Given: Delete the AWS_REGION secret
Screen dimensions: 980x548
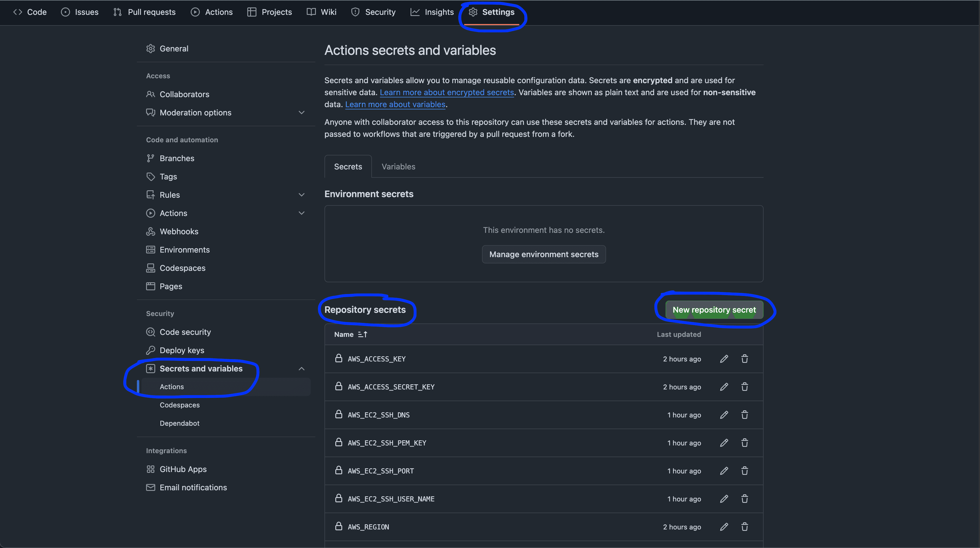Looking at the screenshot, I should click(x=744, y=527).
